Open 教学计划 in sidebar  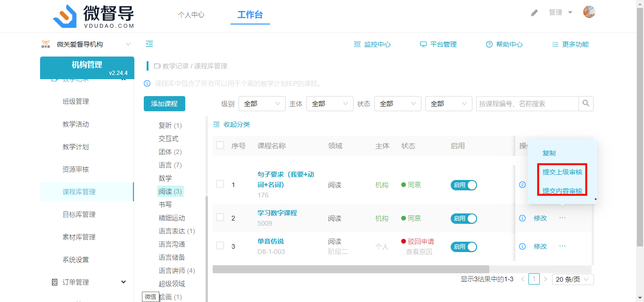75,147
